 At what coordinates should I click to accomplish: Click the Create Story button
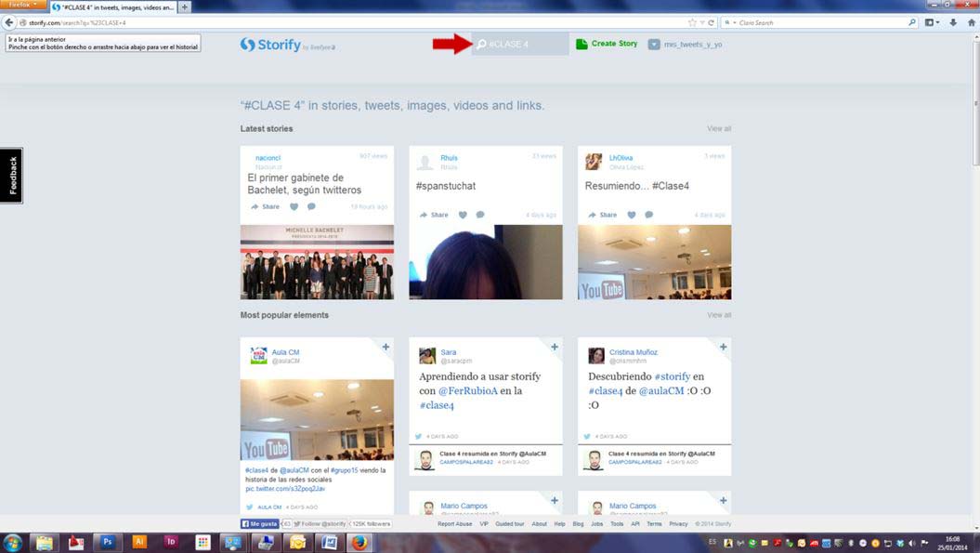click(607, 44)
